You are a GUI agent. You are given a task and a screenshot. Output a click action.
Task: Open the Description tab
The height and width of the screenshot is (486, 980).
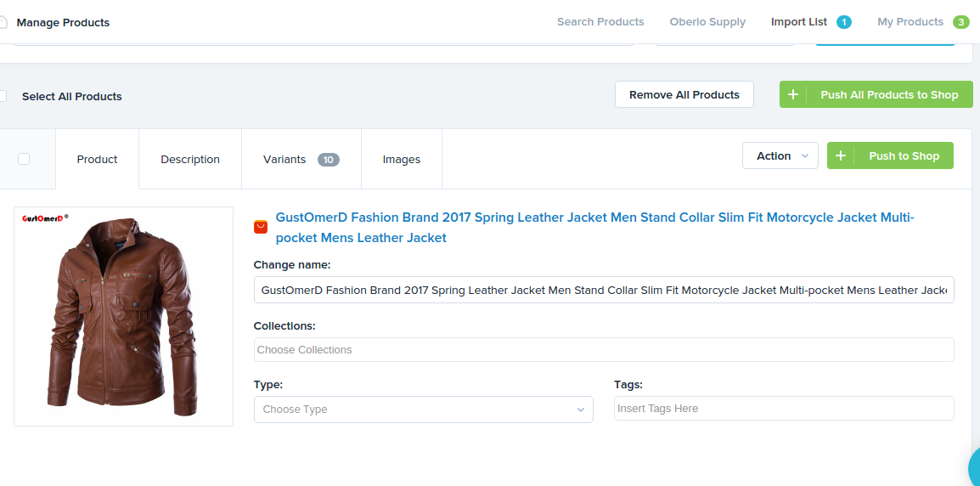(x=190, y=160)
